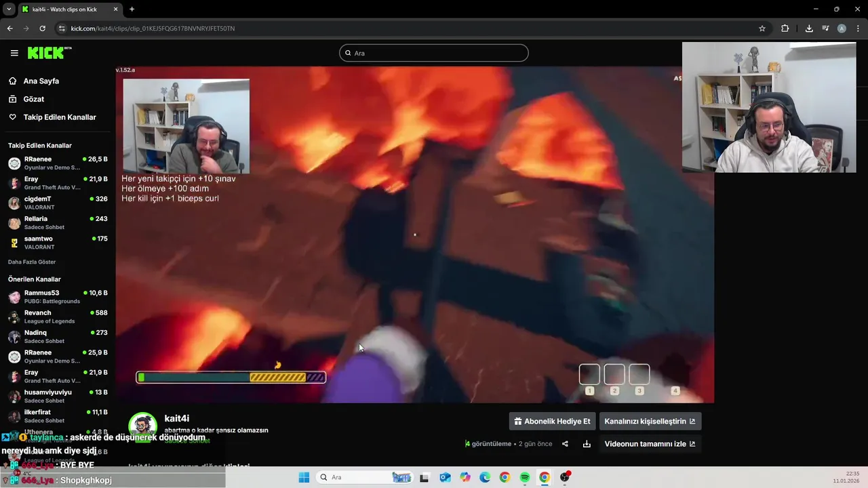The height and width of the screenshot is (488, 868).
Task: Go to Ana Sayfa in sidebar
Action: 41,81
